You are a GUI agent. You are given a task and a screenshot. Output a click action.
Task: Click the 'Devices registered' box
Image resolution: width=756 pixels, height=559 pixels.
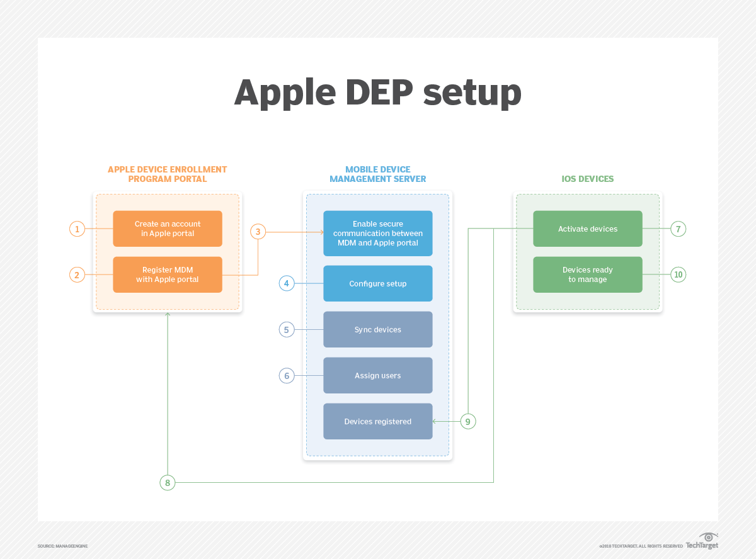(x=378, y=421)
